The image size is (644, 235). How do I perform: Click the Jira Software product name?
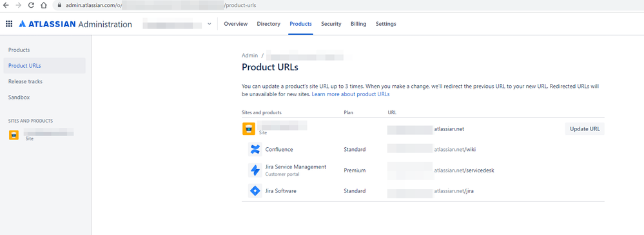click(280, 191)
